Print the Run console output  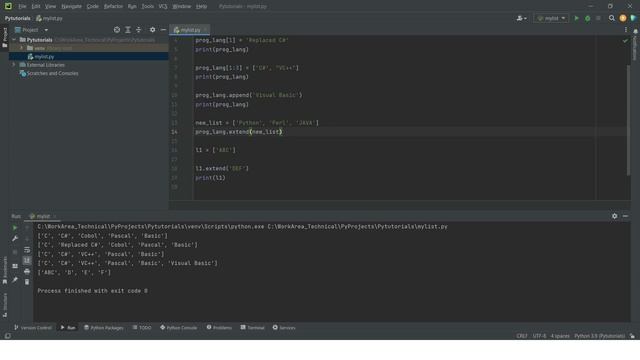[x=27, y=271]
